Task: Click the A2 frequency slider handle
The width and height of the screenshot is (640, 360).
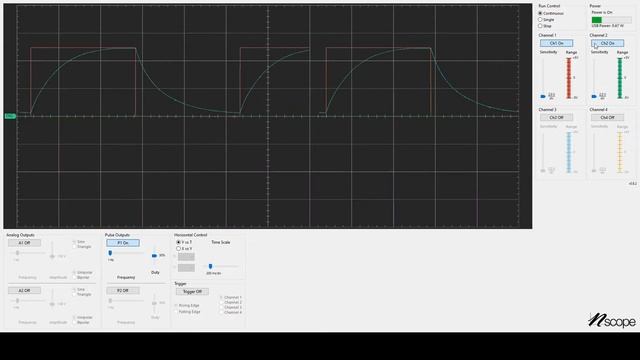Action: (x=18, y=301)
